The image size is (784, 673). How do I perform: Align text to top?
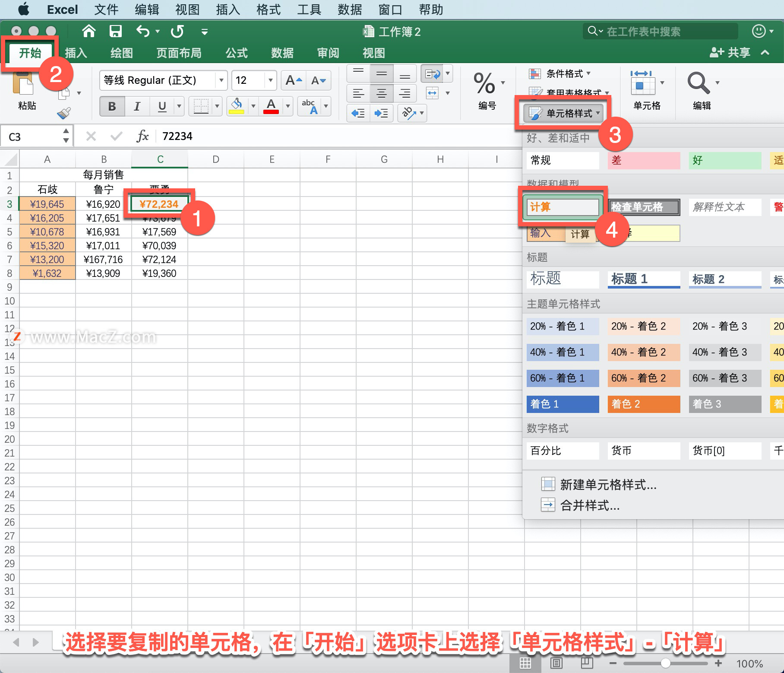[x=358, y=73]
